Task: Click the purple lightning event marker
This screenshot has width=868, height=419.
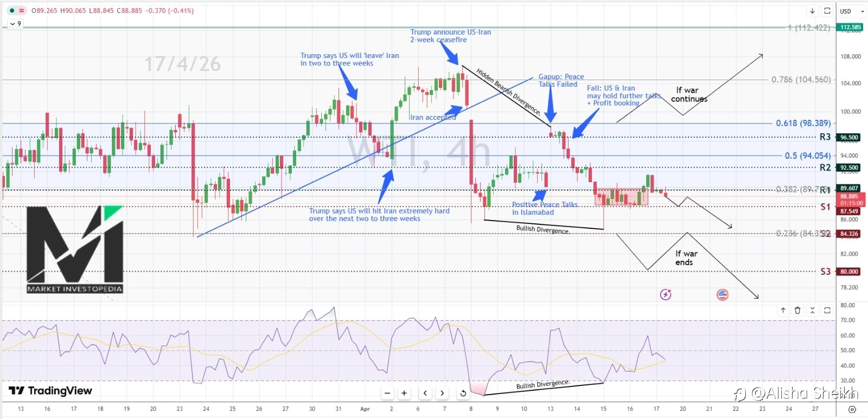Action: (666, 294)
